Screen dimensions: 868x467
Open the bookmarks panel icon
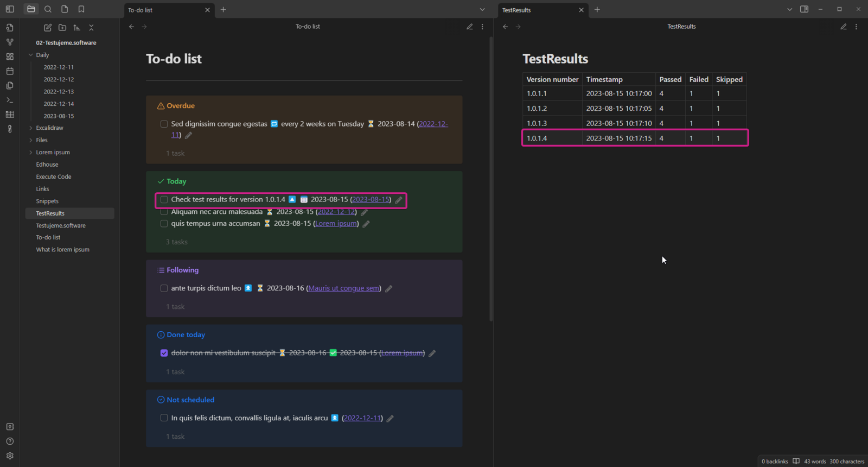[x=81, y=9]
